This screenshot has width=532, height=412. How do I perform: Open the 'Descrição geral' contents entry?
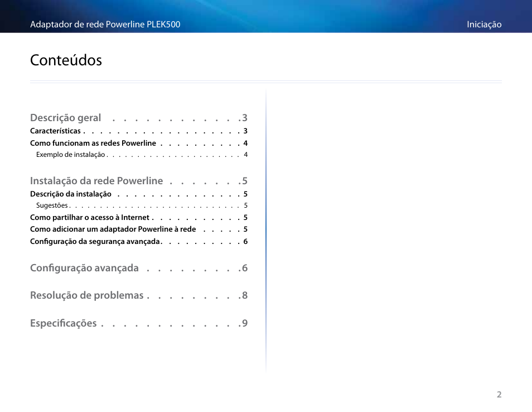tap(139, 118)
